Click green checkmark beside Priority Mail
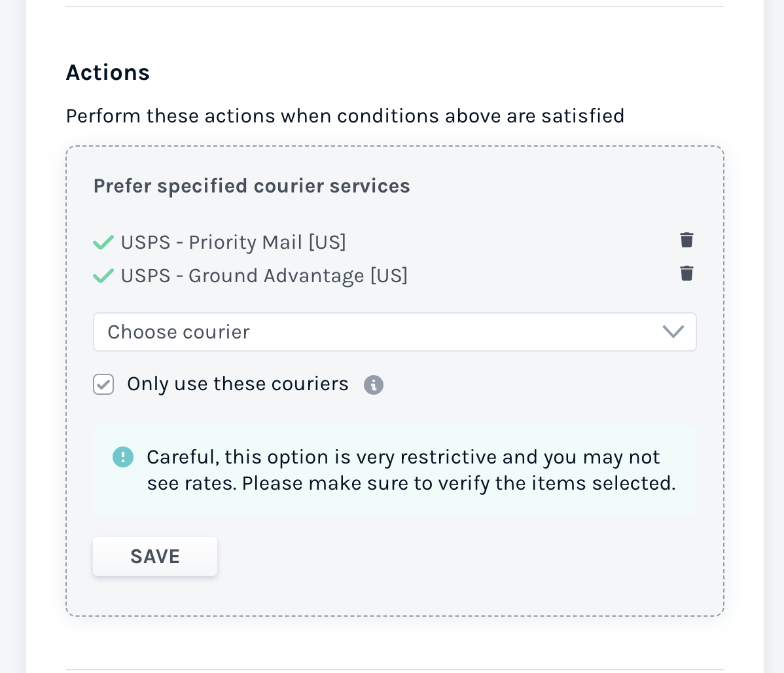Image resolution: width=784 pixels, height=673 pixels. pos(103,242)
